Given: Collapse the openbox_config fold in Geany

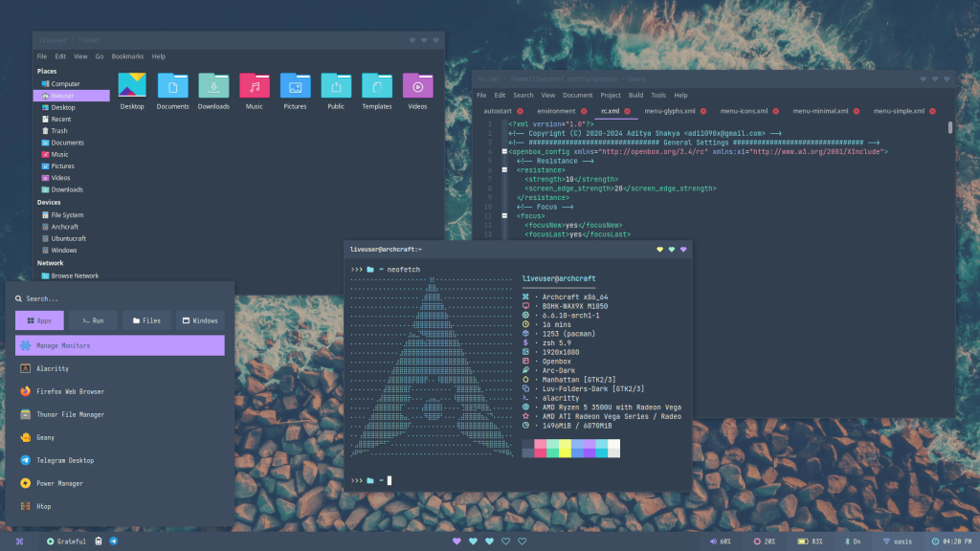Looking at the screenshot, I should click(x=502, y=151).
